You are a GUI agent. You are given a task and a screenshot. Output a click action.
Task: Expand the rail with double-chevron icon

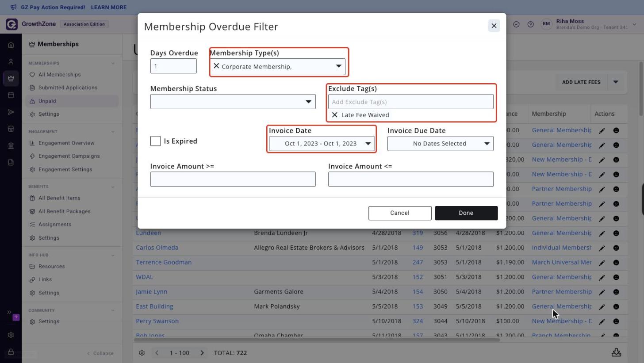pyautogui.click(x=8, y=312)
